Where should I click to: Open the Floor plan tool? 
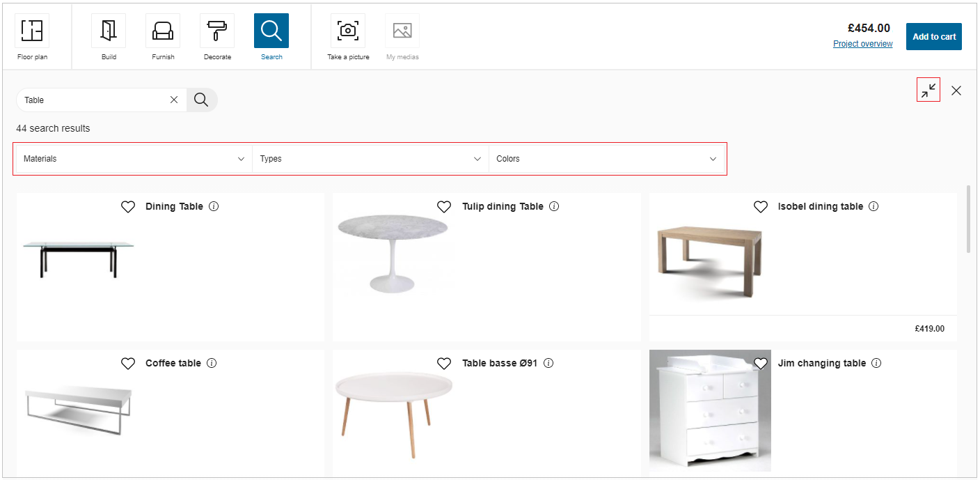tap(32, 31)
